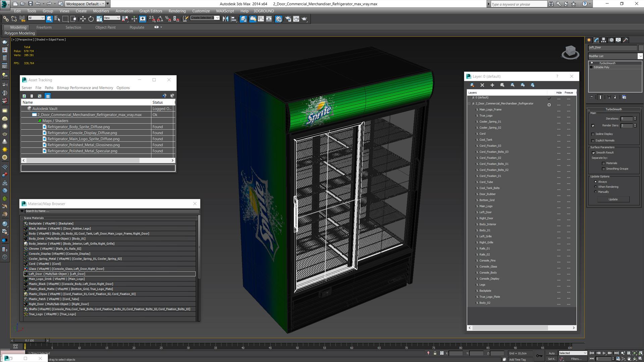The width and height of the screenshot is (644, 362).
Task: Expand the Editable Poly modifier entry
Action: [x=591, y=67]
